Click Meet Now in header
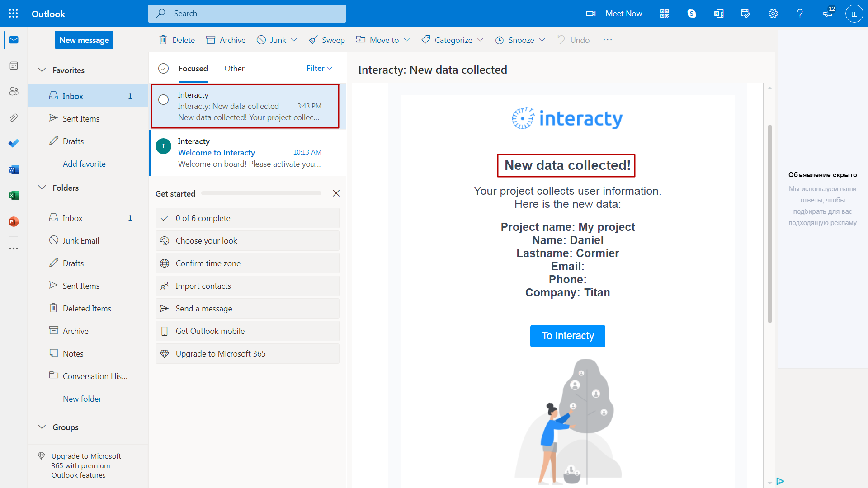Screen dimensions: 868x488 [614, 14]
